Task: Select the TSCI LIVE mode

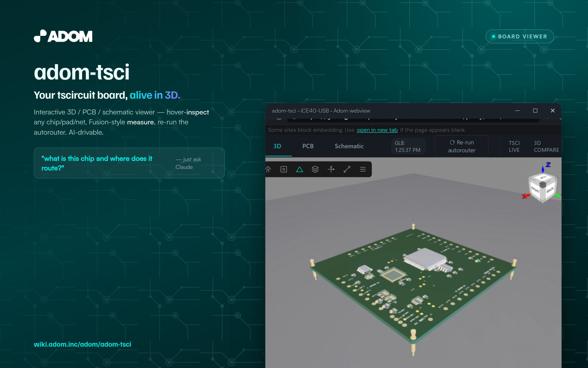Action: click(514, 146)
